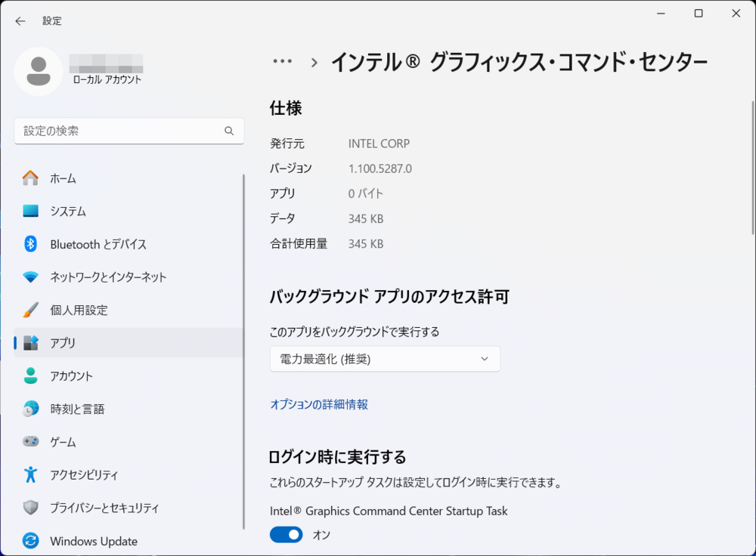Viewport: 756px width, 556px height.
Task: Open Windows Update settings
Action: (129, 541)
